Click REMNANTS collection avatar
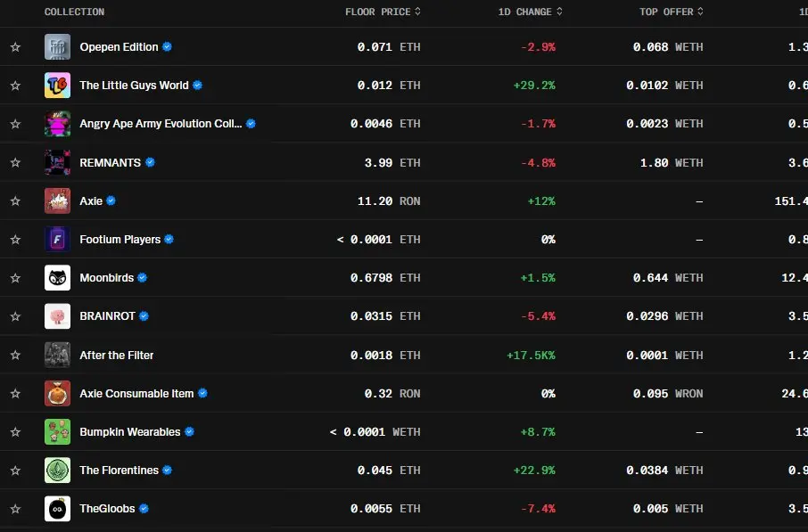Image resolution: width=808 pixels, height=532 pixels. [57, 162]
